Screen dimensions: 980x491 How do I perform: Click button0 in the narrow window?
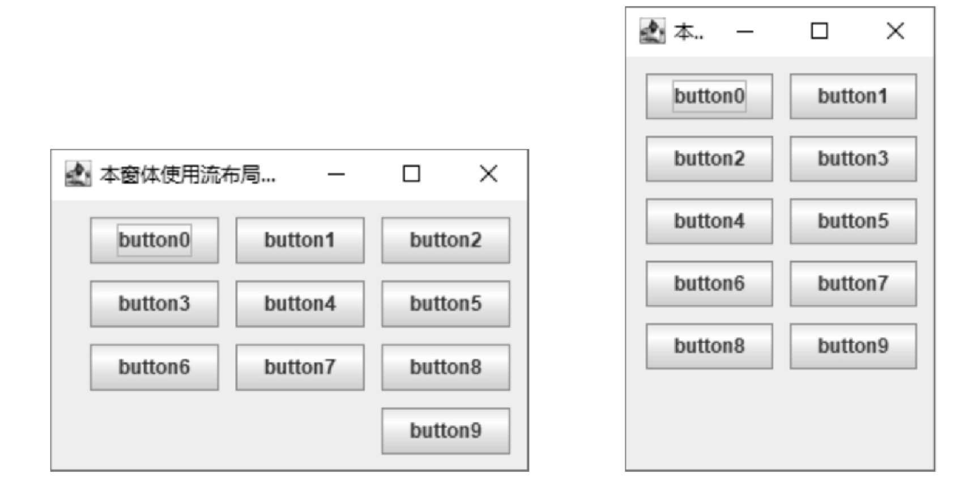(709, 96)
